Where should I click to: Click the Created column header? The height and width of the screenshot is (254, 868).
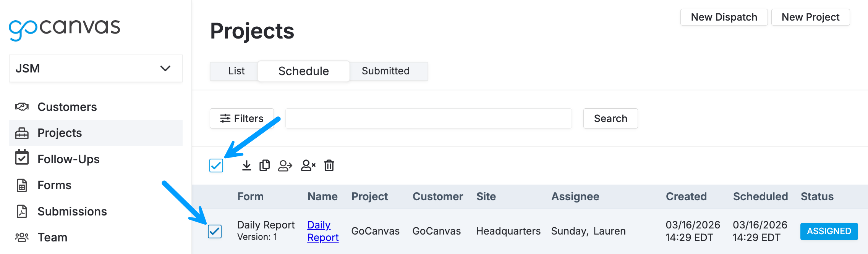click(687, 196)
